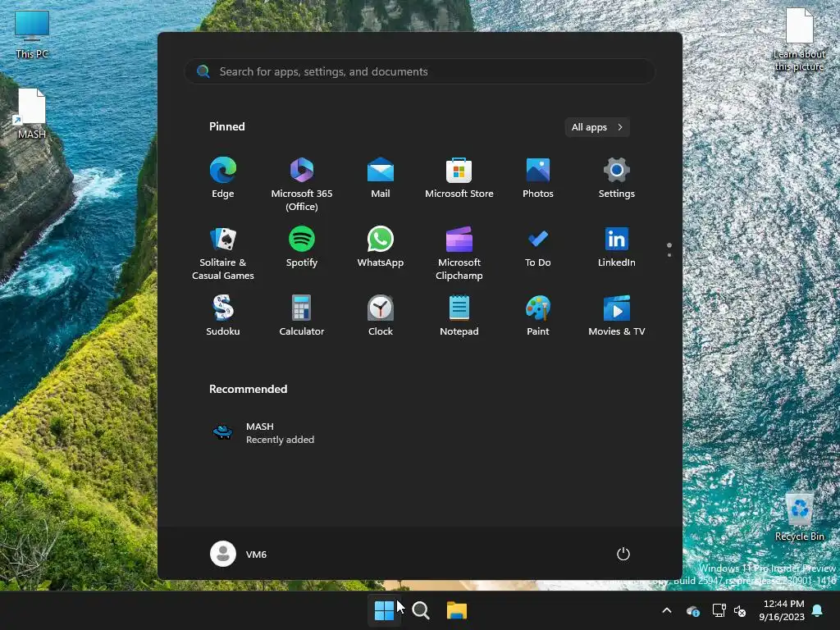Open Paint
Viewport: 840px width, 630px height.
tap(538, 316)
